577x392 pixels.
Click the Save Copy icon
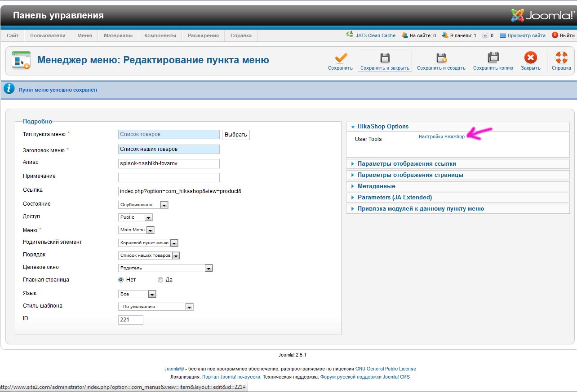click(x=493, y=58)
